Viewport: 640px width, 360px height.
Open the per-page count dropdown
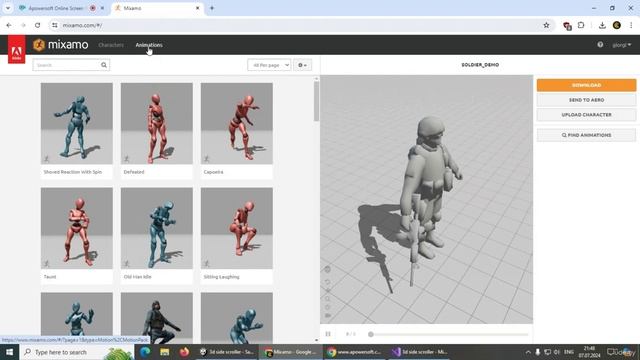(x=269, y=65)
